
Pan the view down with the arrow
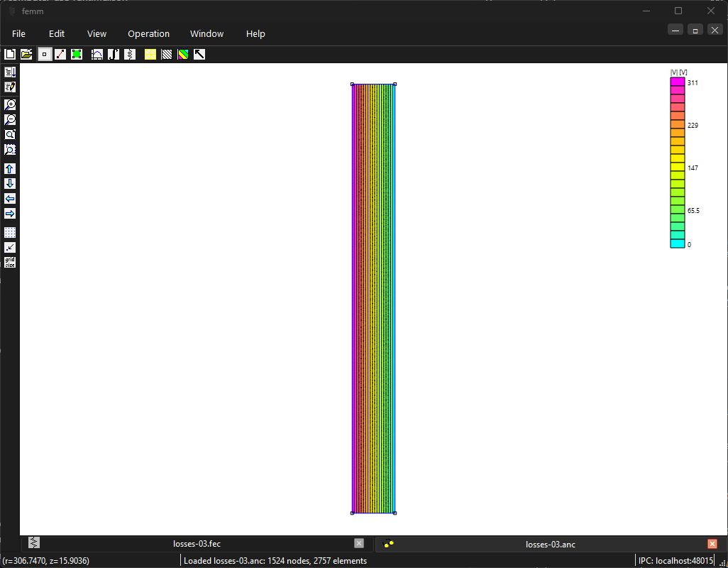(x=10, y=183)
